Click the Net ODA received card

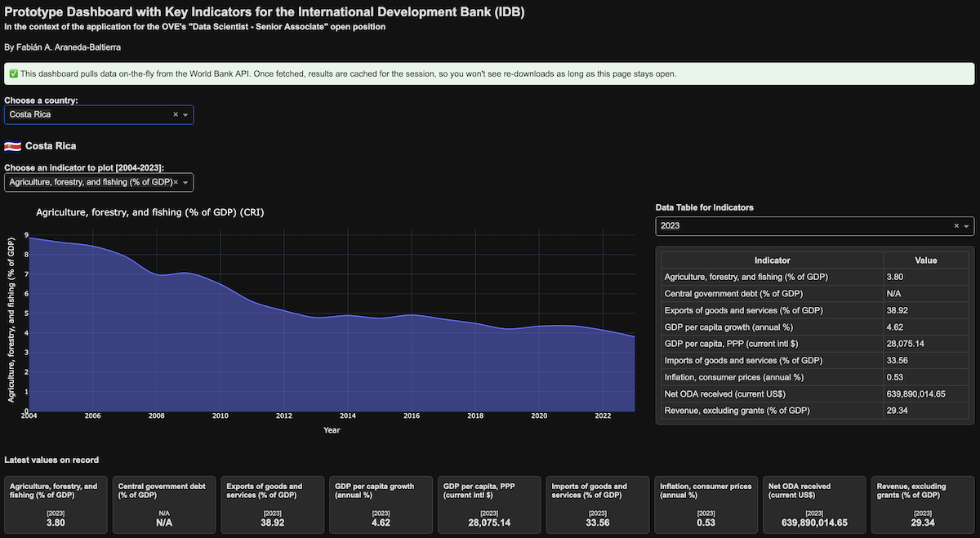pos(814,505)
